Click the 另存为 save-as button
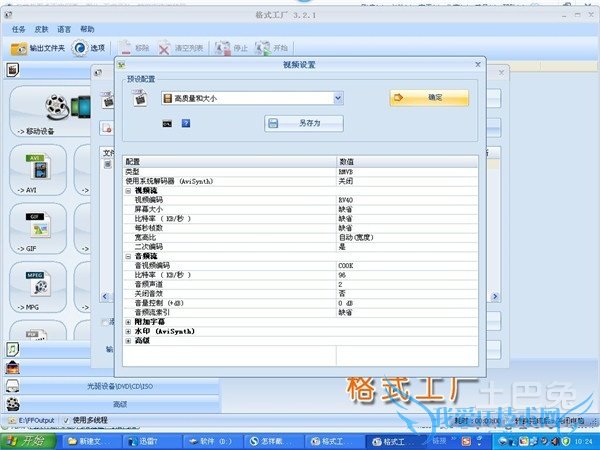Screen dimensions: 600x450 click(304, 123)
